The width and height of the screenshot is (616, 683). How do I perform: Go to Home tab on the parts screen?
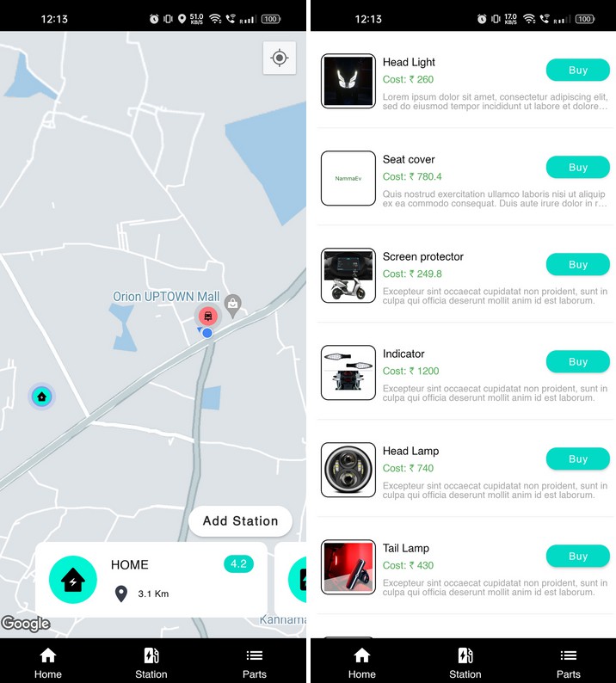pos(362,663)
